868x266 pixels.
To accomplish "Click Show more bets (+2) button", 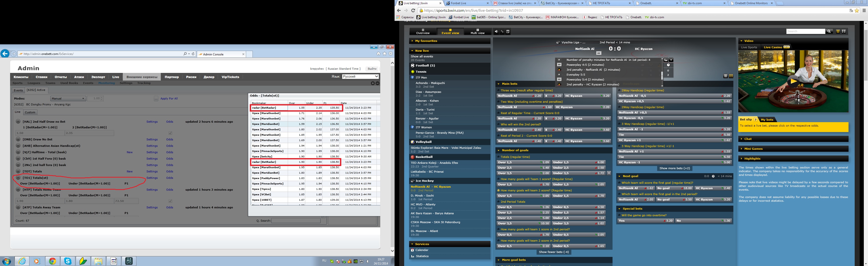I will [x=675, y=168].
